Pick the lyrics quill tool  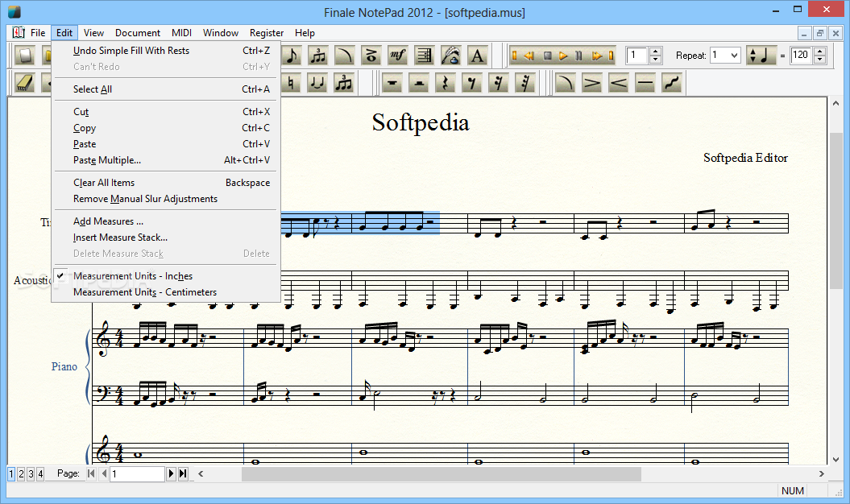(450, 56)
